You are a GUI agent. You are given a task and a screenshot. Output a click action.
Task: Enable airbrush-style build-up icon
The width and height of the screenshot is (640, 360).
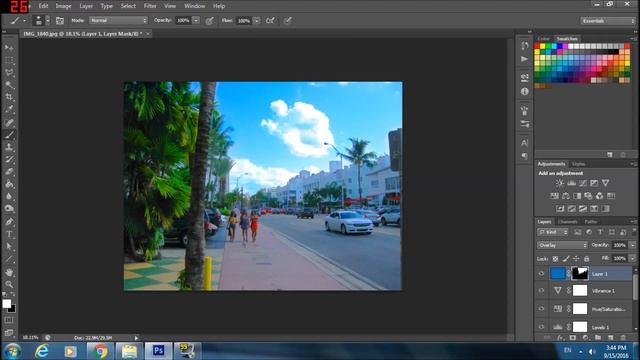tap(270, 20)
